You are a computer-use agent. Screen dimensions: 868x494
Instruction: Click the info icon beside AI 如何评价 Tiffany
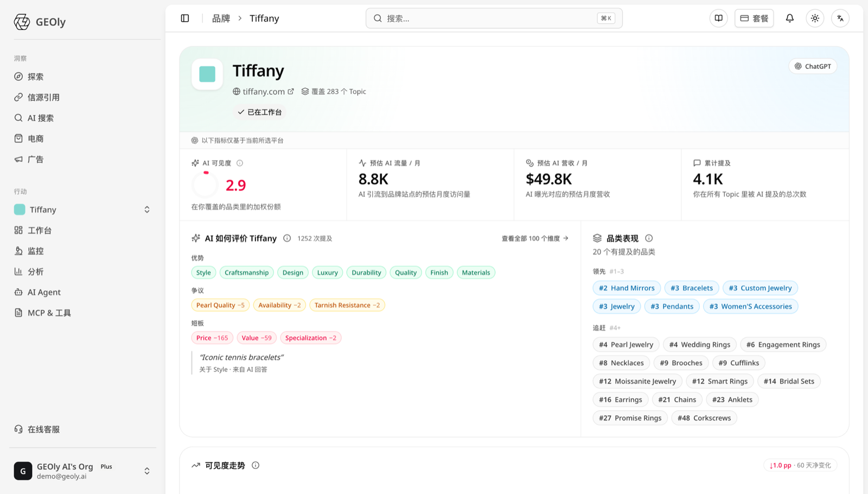point(287,239)
